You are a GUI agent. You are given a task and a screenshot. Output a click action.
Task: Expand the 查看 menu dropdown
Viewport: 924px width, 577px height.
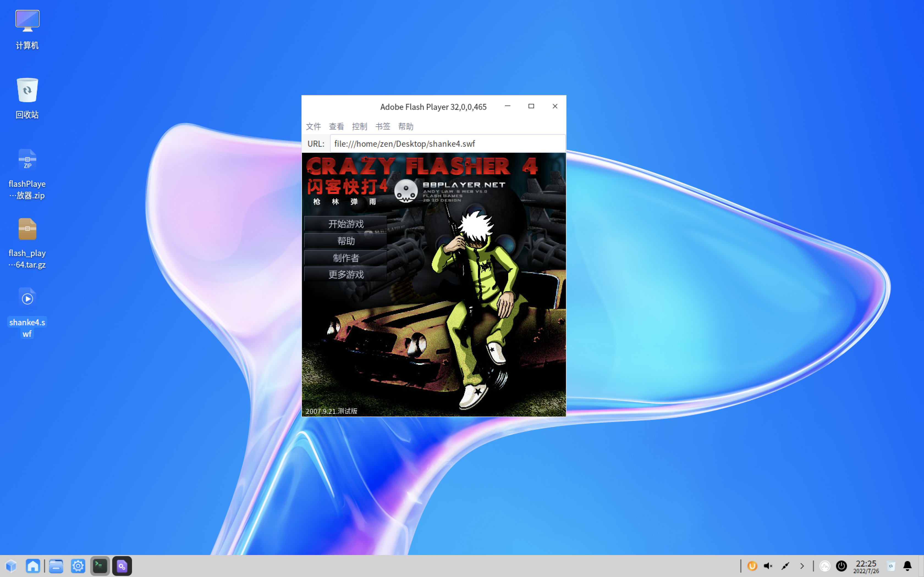336,126
